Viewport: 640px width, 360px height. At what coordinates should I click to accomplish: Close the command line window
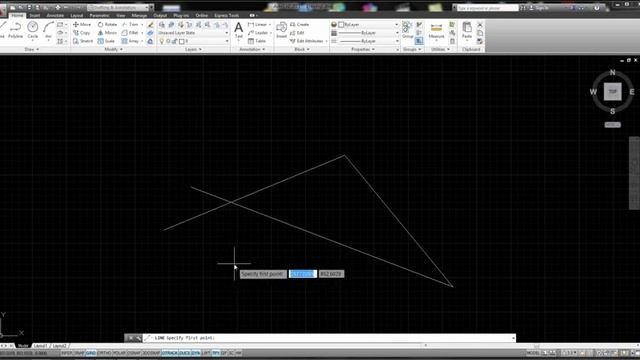130,338
